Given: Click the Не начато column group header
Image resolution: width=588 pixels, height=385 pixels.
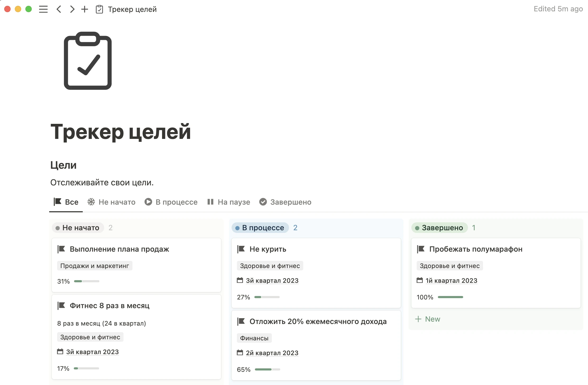Looking at the screenshot, I should 78,228.
